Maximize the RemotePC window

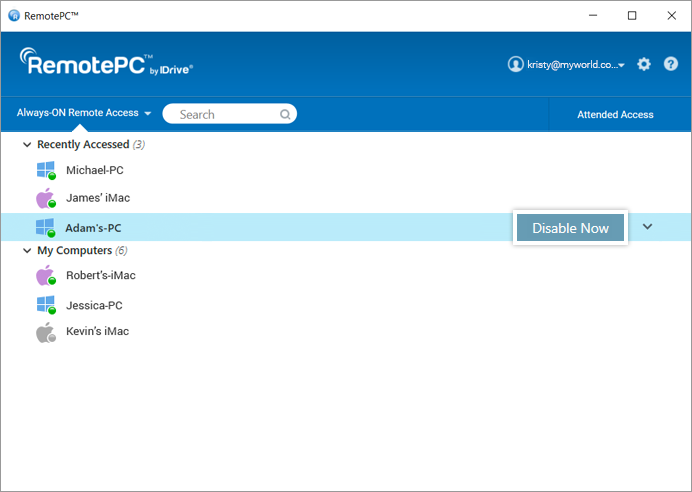[x=632, y=15]
